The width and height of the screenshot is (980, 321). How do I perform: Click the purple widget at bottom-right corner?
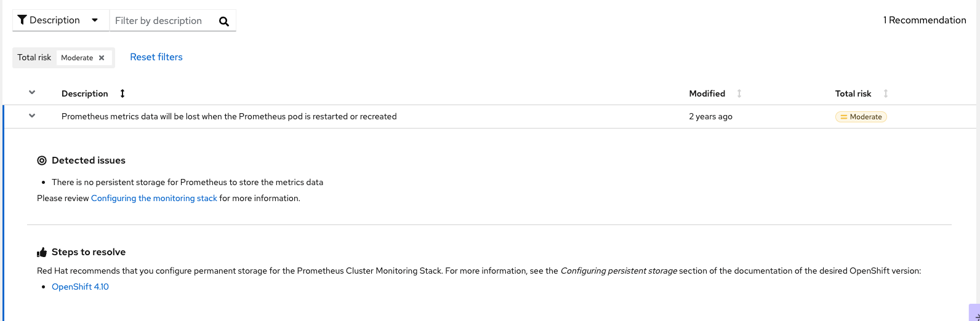pyautogui.click(x=974, y=312)
